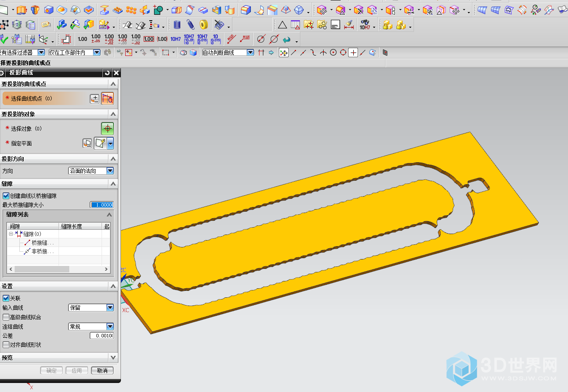This screenshot has height=392, width=568.
Task: Click the gap list horizontal scrollbar
Action: click(42, 269)
